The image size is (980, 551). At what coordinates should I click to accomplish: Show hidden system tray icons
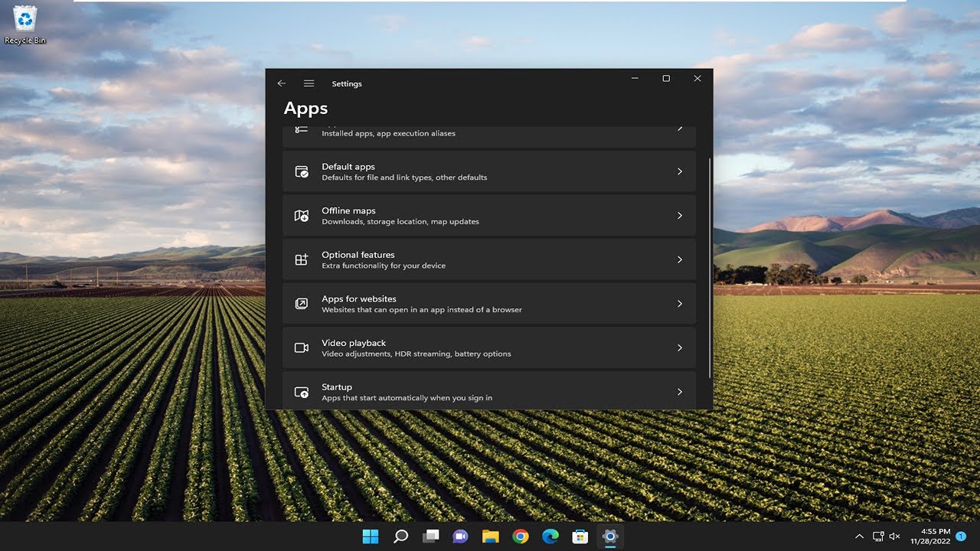coord(859,536)
